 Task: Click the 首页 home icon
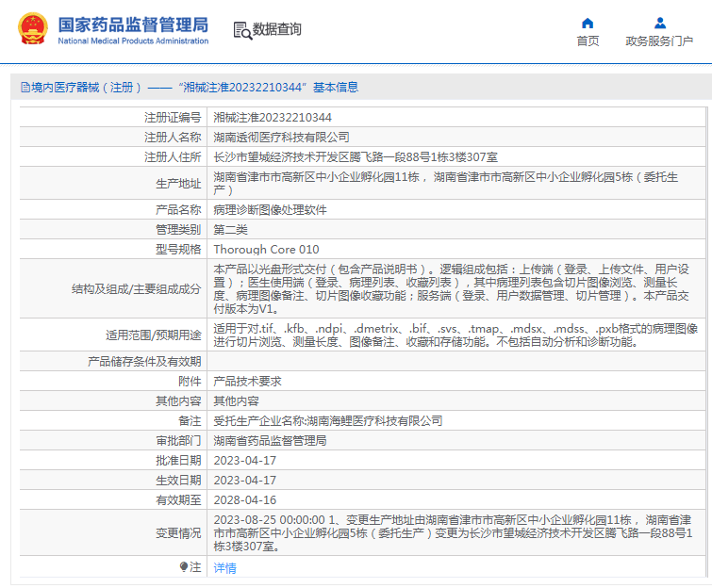pyautogui.click(x=588, y=24)
